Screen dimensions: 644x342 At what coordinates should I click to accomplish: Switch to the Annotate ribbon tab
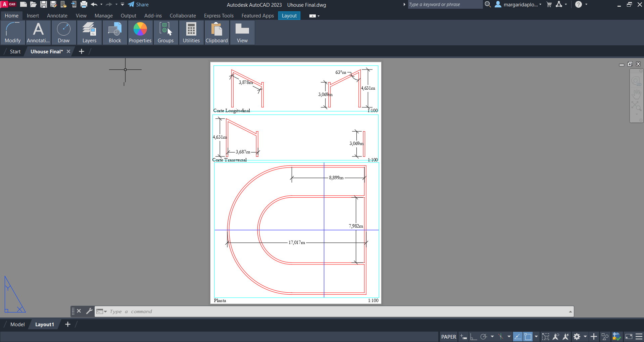pos(57,16)
